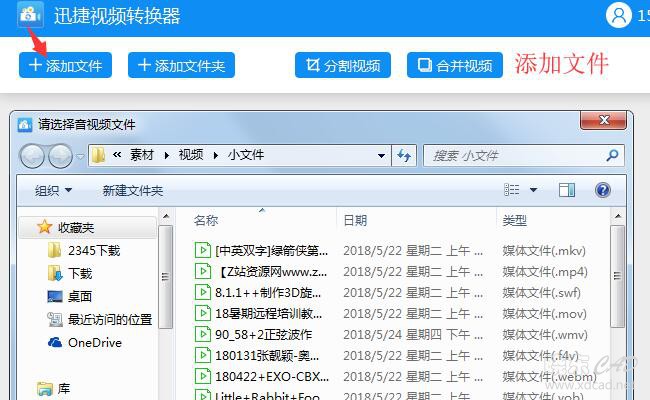Screen dimensions: 650x400
Task: Click into the 搜索 小文件 search box
Action: click(524, 155)
